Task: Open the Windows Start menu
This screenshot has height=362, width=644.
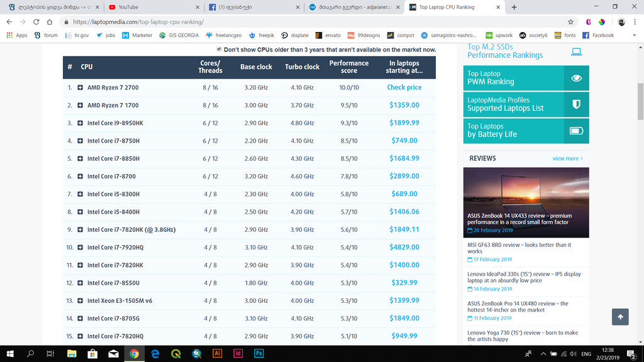Action: click(x=10, y=353)
